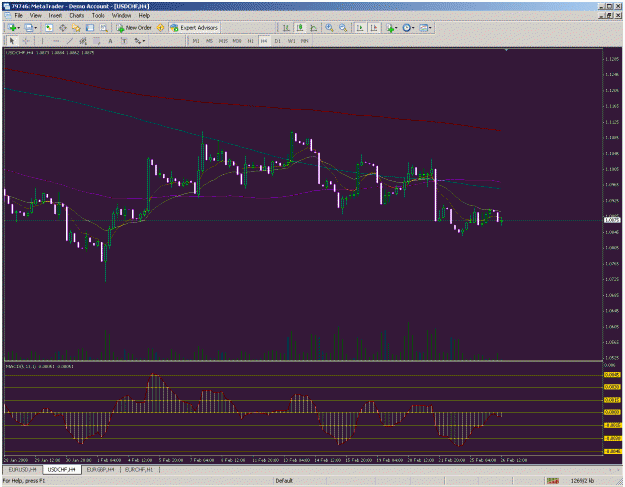625x487 pixels.
Task: Switch to the EURGBP,H4 chart tab
Action: [100, 470]
